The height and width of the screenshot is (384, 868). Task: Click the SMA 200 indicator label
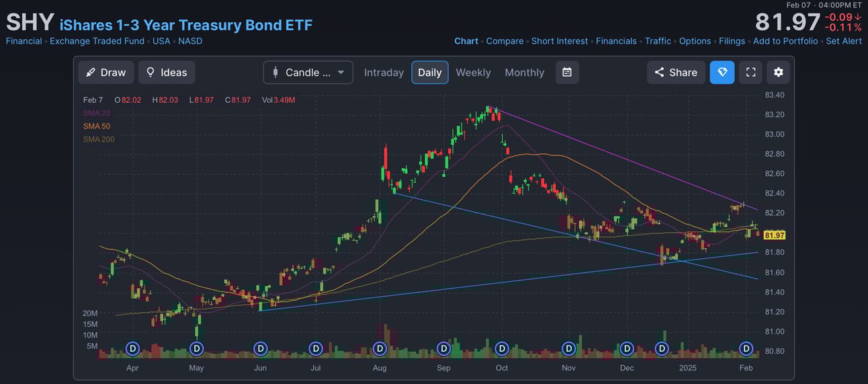(x=99, y=139)
